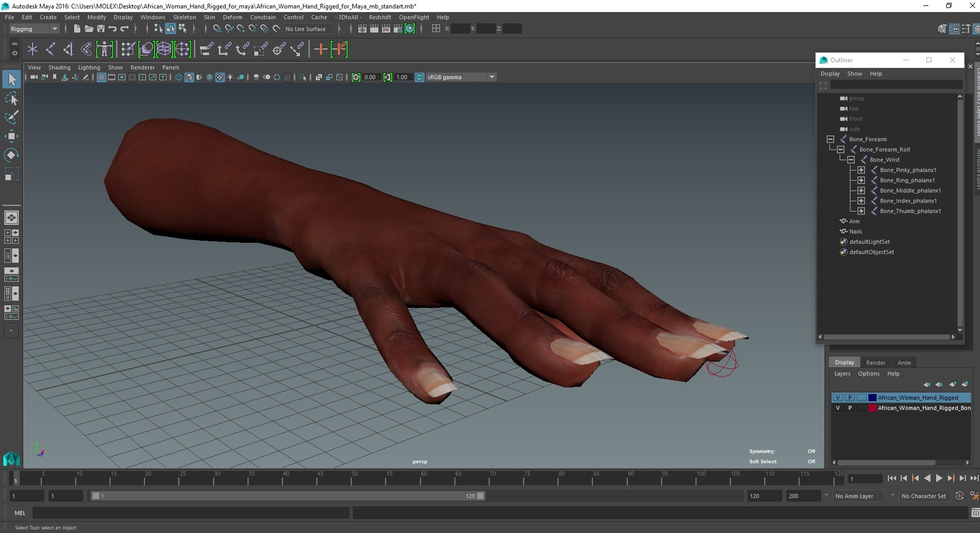Toggle the viewport grid display icon
Screen dimensions: 980x533
click(101, 77)
